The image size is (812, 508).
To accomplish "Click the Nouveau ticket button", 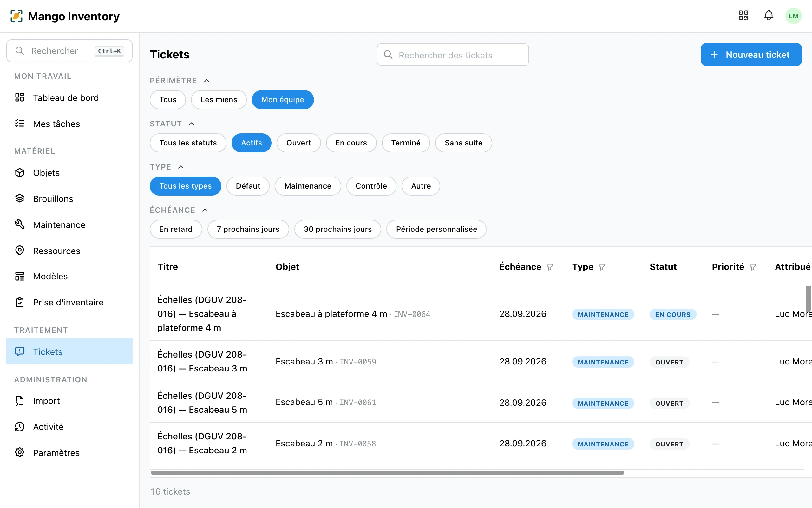I will click(x=751, y=54).
